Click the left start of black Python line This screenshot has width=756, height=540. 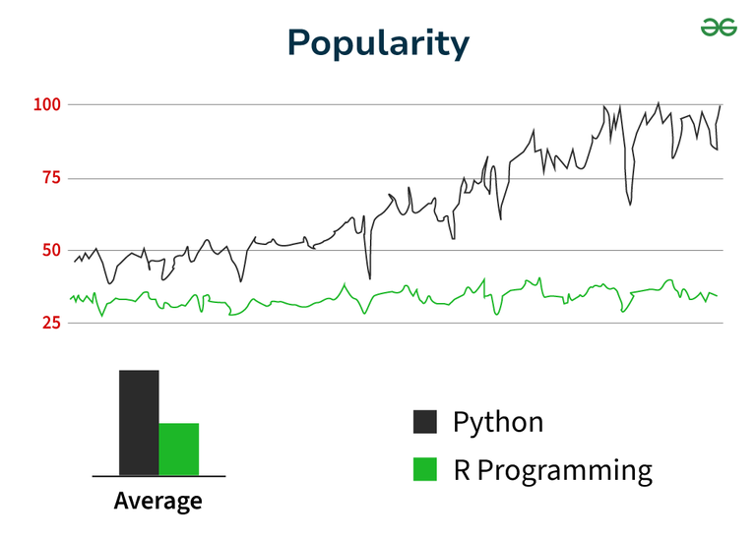pyautogui.click(x=75, y=261)
